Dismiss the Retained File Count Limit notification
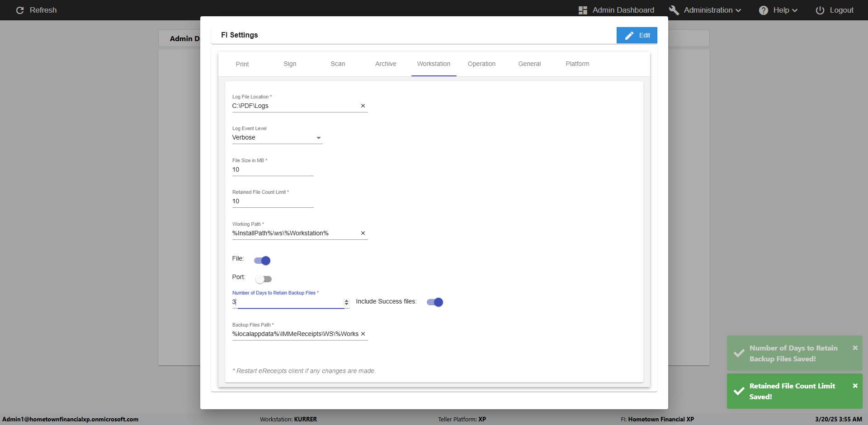 pos(855,386)
